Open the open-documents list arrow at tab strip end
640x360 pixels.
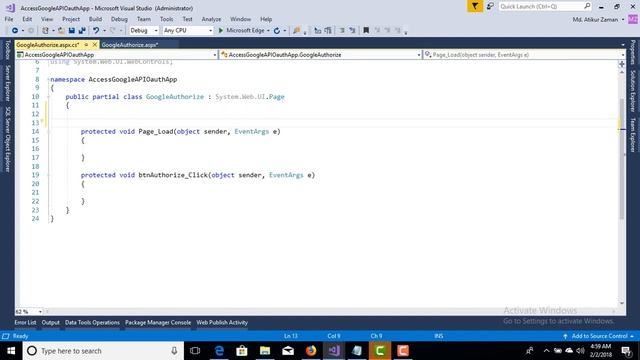point(623,44)
